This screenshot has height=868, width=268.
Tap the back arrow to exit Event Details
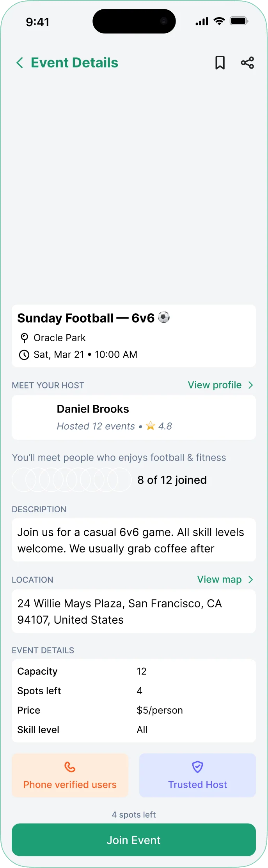19,62
